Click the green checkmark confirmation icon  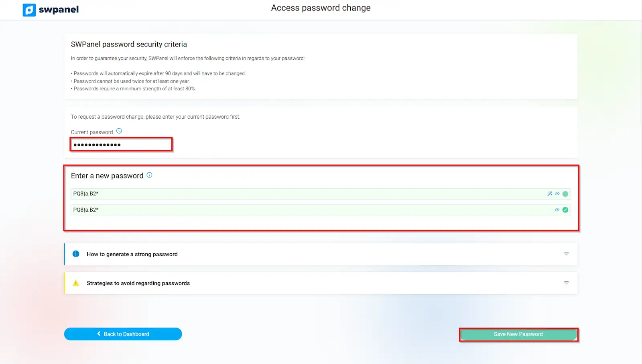tap(565, 210)
